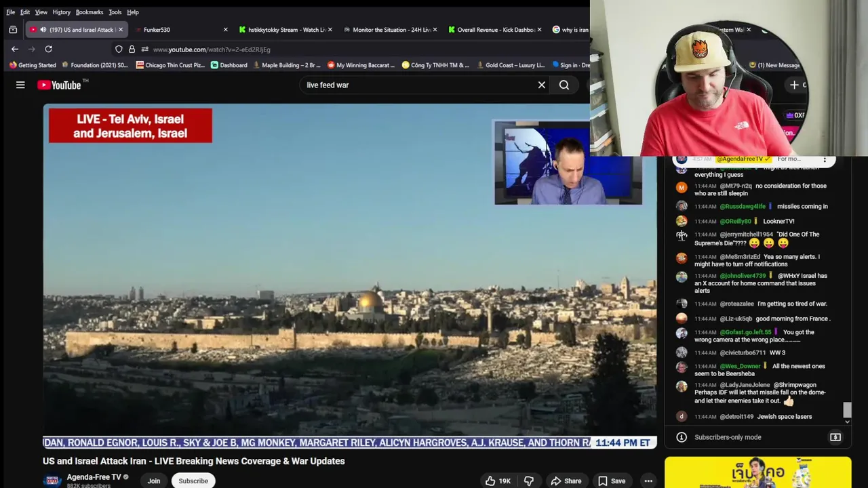Like the video with thumbs-up 19K
Screen dimensions: 868x488
pos(498,481)
